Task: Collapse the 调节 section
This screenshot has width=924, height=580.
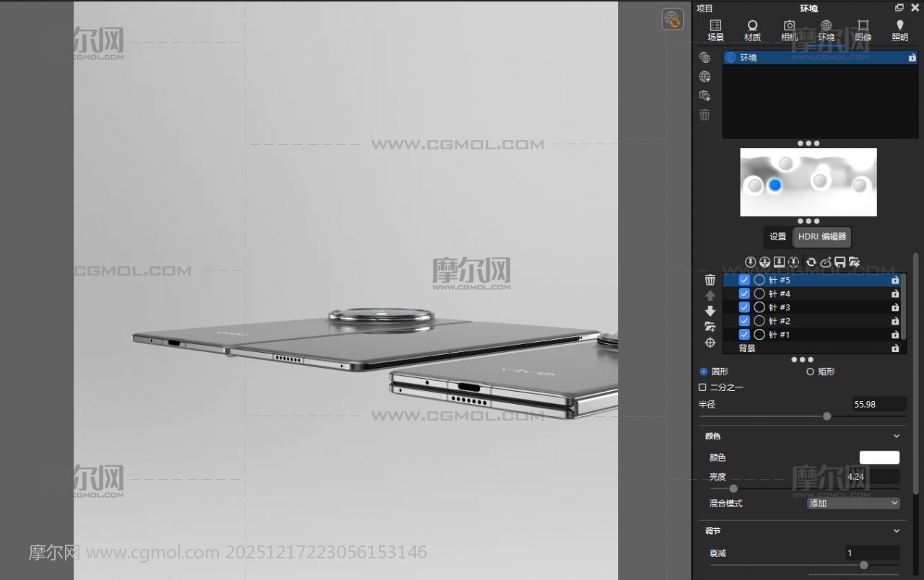Action: [x=897, y=531]
